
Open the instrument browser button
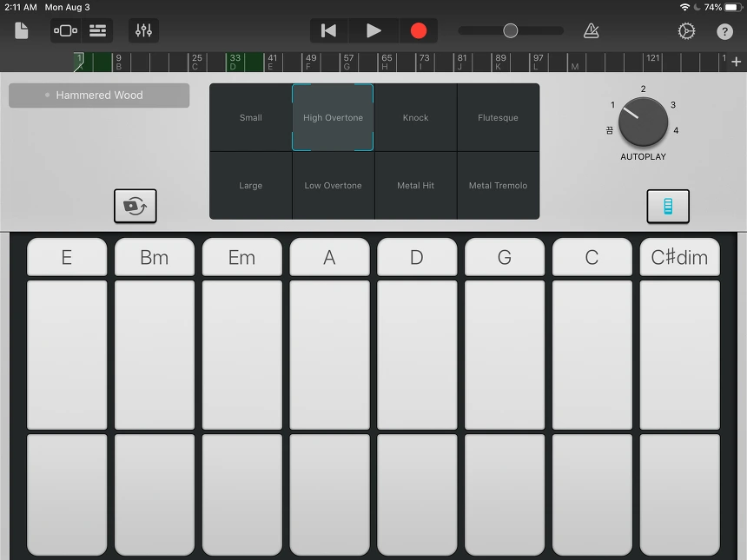(x=66, y=31)
